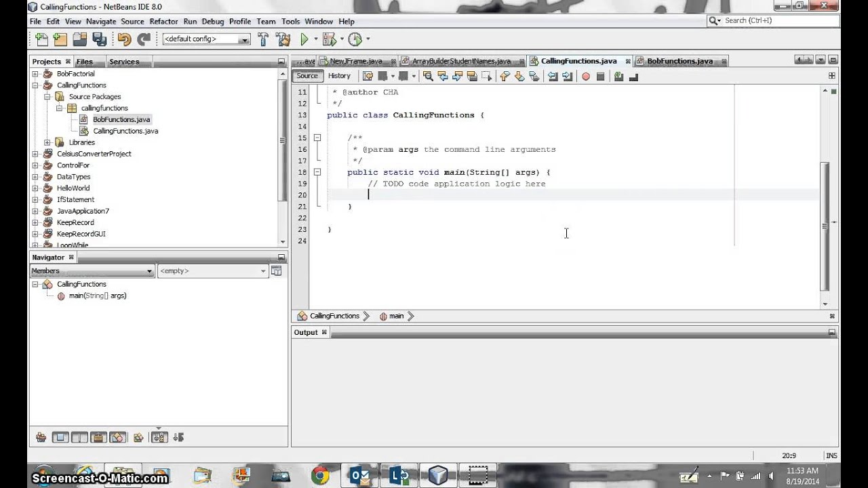Open the Tools menu

point(290,22)
